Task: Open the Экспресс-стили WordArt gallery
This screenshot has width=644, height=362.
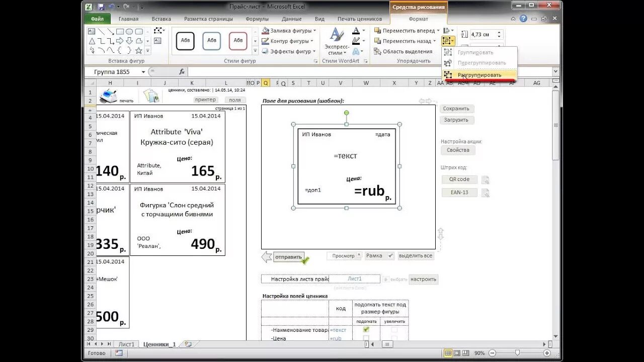Action: point(336,42)
